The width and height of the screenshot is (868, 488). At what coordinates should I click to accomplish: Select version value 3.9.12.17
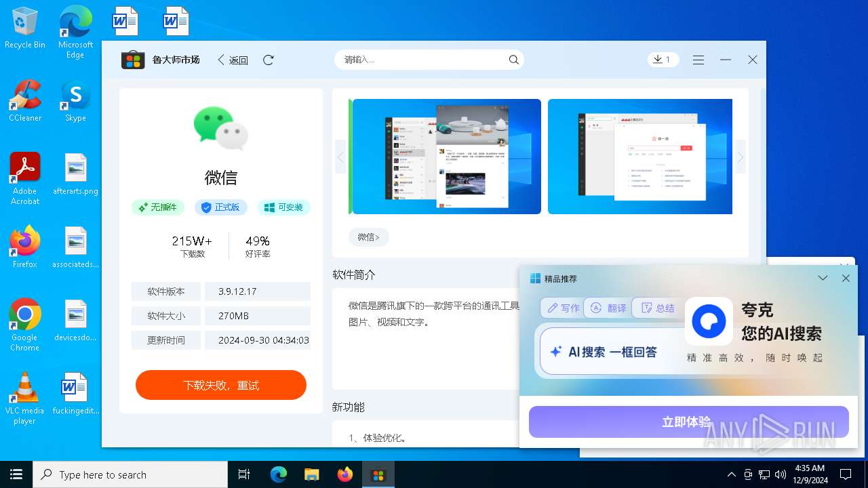coord(237,291)
